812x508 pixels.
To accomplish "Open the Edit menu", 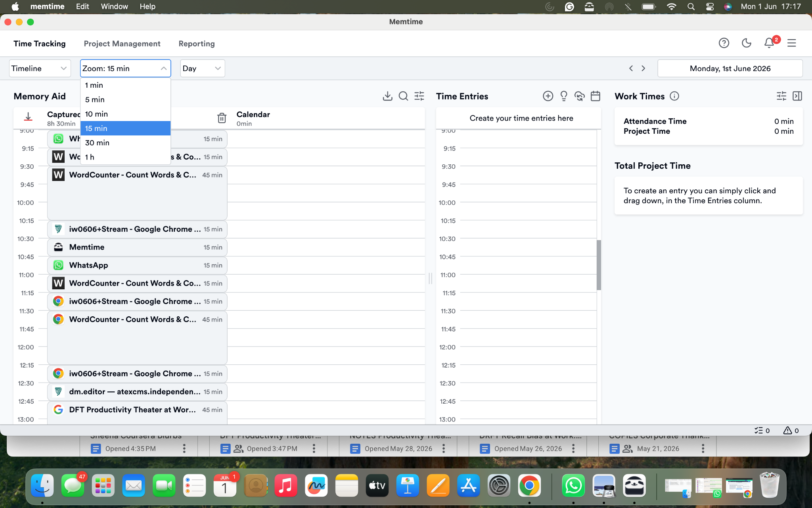I will click(82, 6).
